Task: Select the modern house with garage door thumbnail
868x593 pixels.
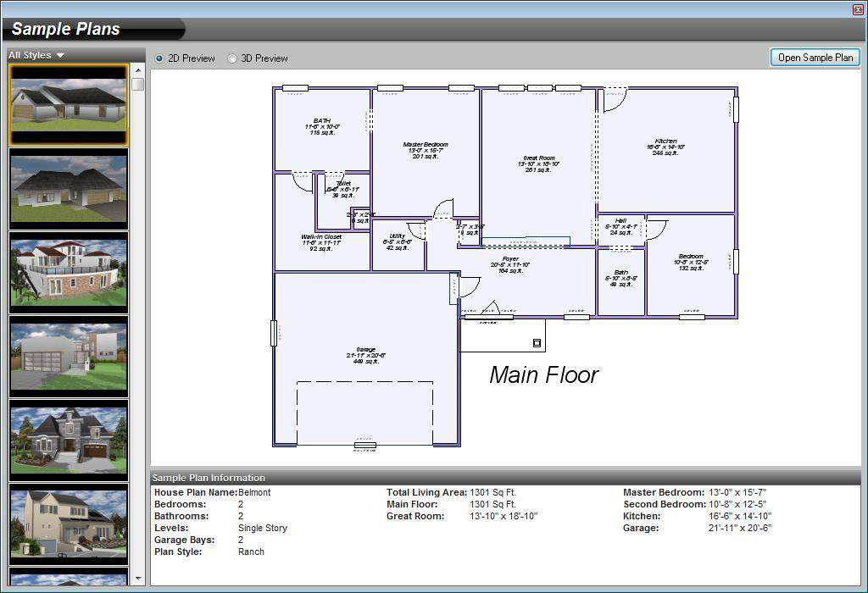Action: point(69,357)
